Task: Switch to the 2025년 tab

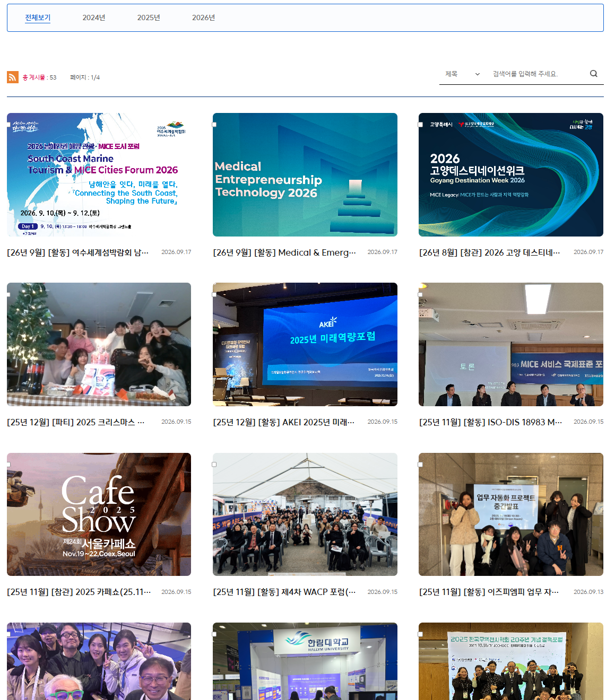Action: 149,17
